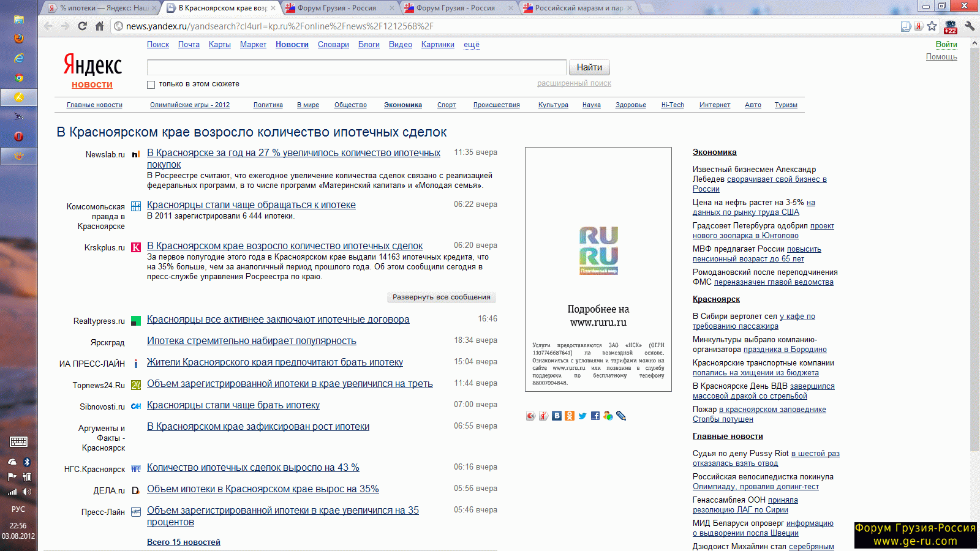Click the volume speaker tray icon

[x=27, y=492]
